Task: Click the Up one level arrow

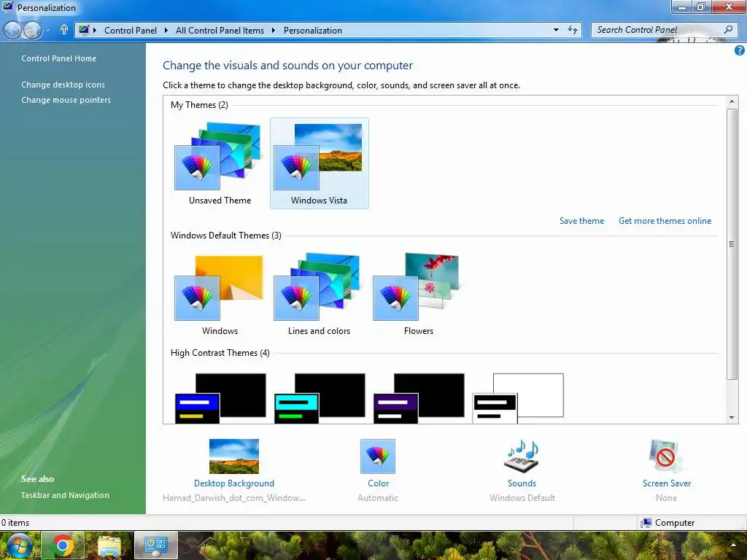Action: [x=64, y=30]
